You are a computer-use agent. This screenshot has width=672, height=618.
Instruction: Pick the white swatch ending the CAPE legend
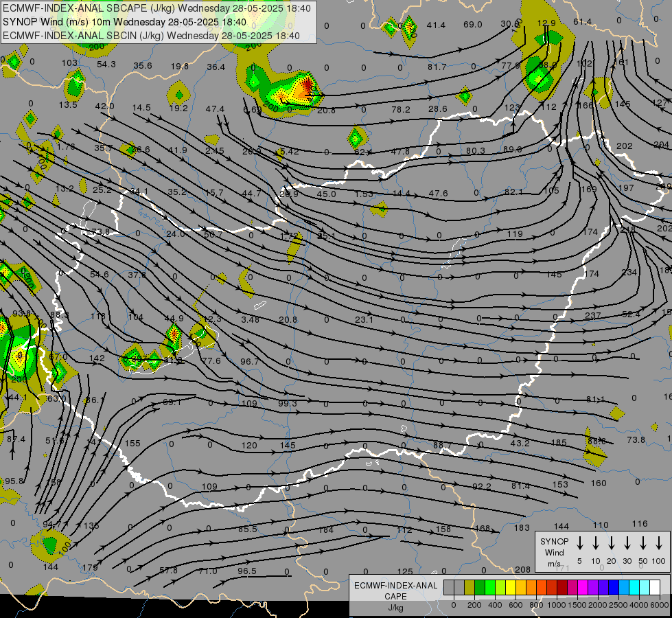point(655,588)
